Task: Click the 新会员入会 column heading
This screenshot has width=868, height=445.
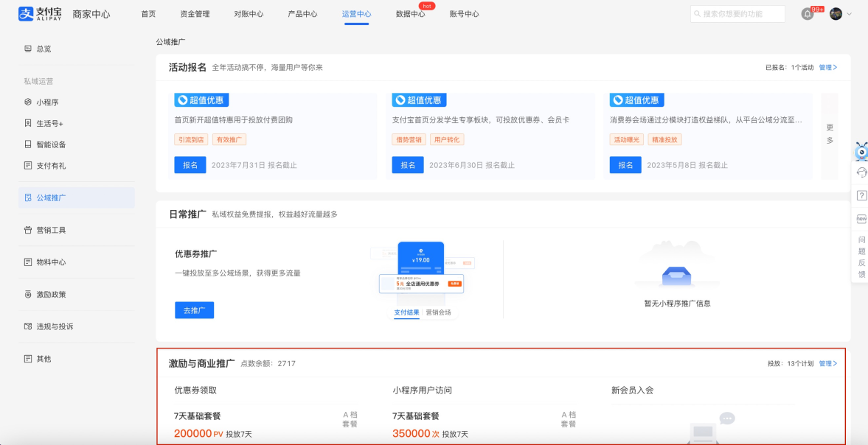Action: (x=633, y=390)
